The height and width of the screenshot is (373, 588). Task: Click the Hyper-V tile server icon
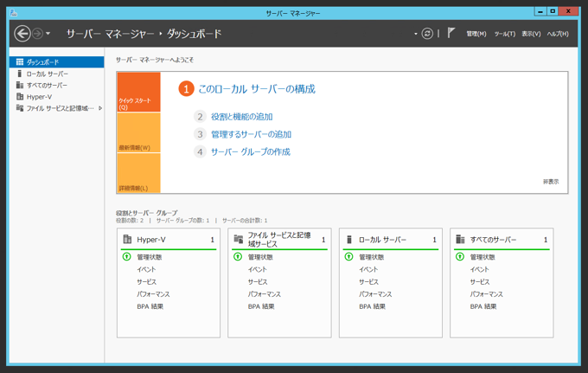(127, 240)
